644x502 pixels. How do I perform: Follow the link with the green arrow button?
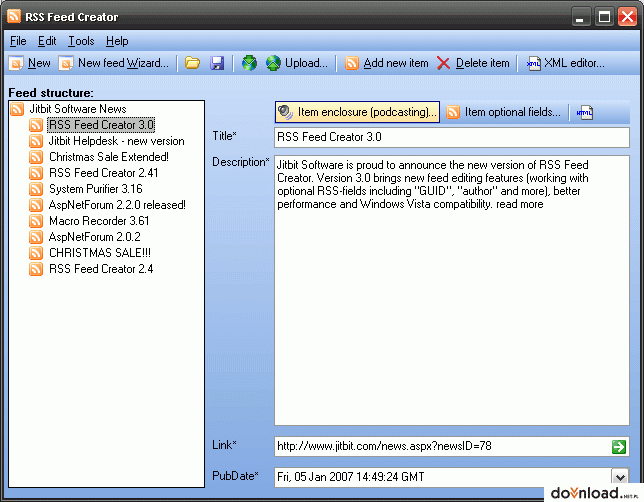pos(619,447)
